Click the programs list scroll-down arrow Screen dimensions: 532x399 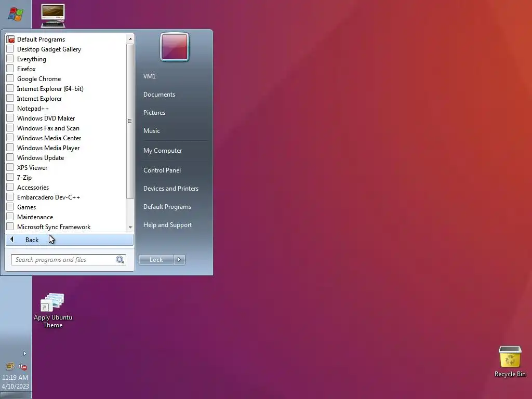[130, 227]
